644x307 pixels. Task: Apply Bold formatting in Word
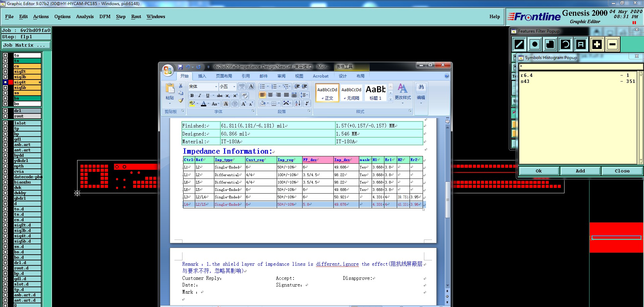click(192, 96)
